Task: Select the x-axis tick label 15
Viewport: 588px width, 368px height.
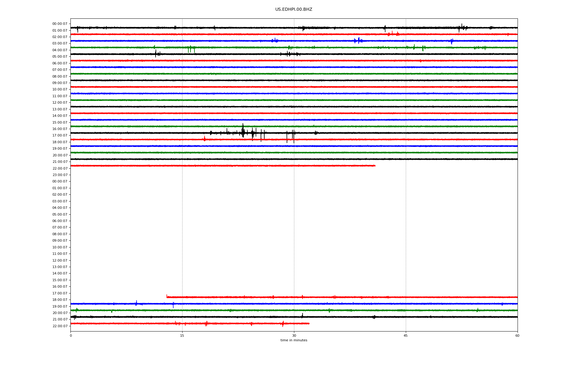Action: [182, 335]
